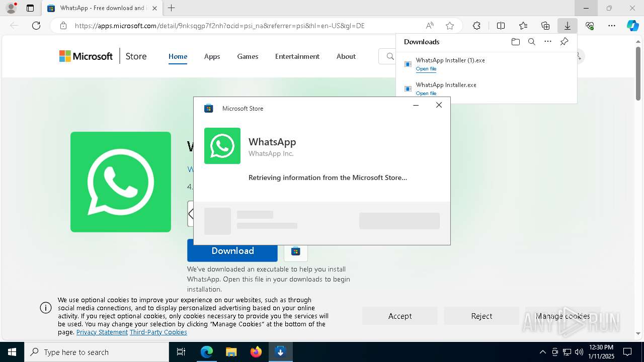
Task: Minimize the Microsoft Store popup dialog
Action: coord(416,105)
